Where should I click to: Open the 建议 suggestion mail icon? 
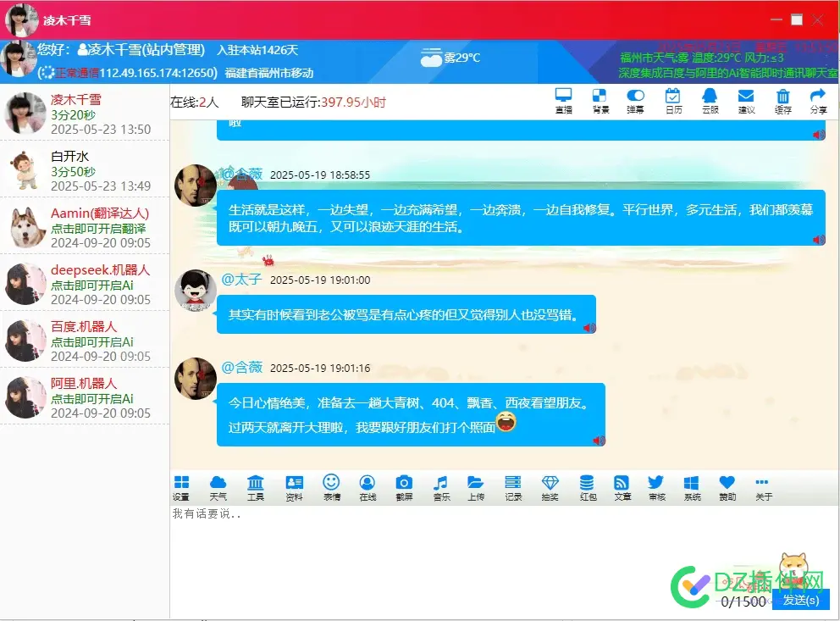coord(746,101)
